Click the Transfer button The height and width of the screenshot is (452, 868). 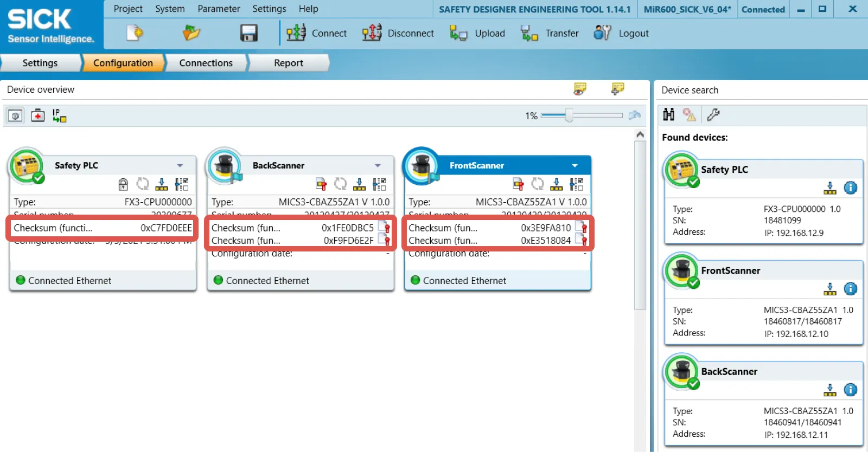pyautogui.click(x=550, y=33)
